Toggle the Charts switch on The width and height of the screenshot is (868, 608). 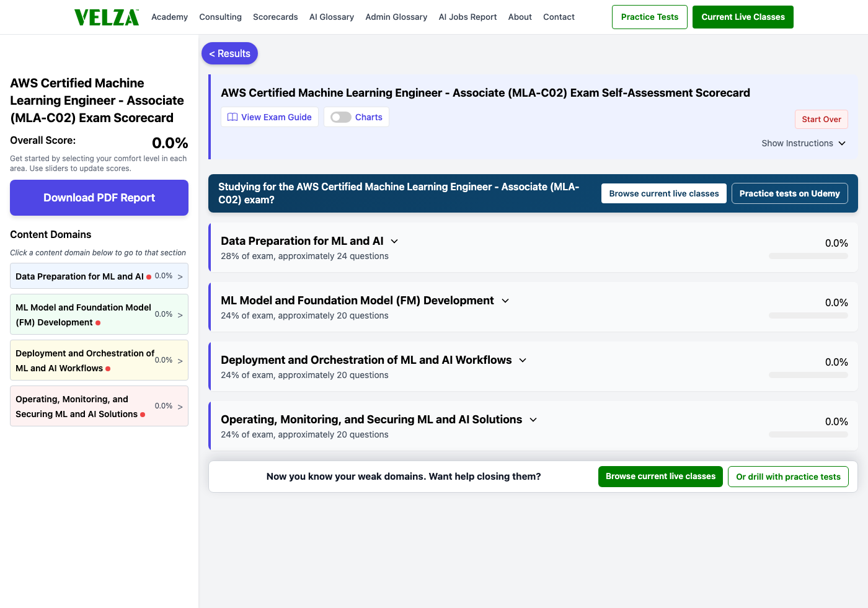pyautogui.click(x=341, y=117)
